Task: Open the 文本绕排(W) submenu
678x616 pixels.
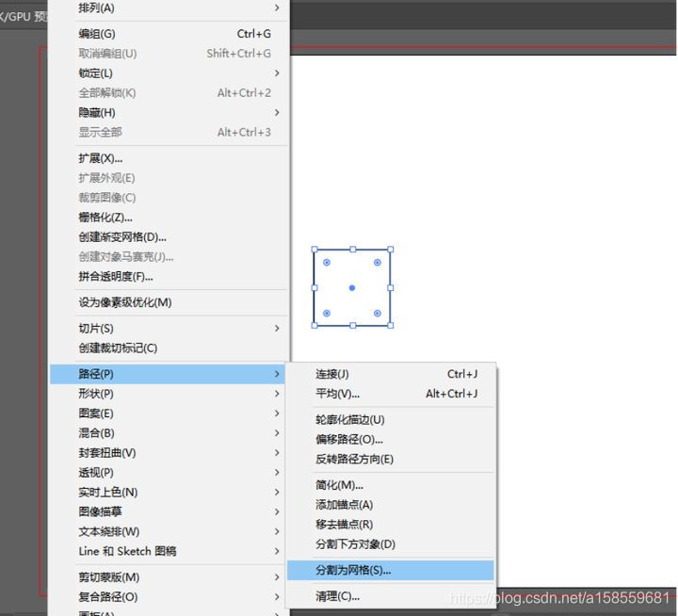Action: 168,531
